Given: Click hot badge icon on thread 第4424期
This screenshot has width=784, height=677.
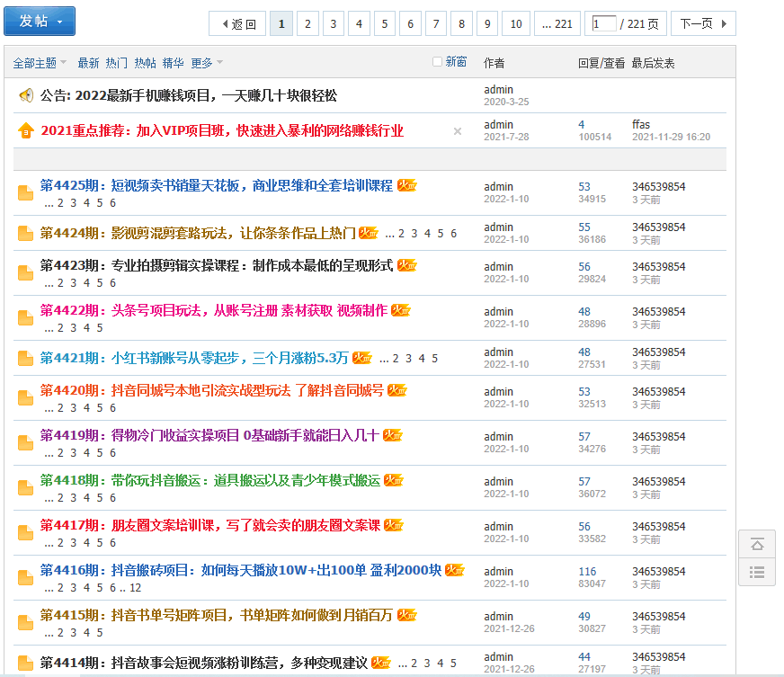Looking at the screenshot, I should pyautogui.click(x=369, y=233).
